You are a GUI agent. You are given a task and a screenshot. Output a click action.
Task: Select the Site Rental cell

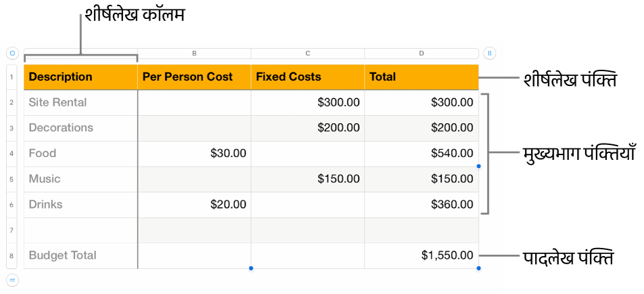(80, 103)
